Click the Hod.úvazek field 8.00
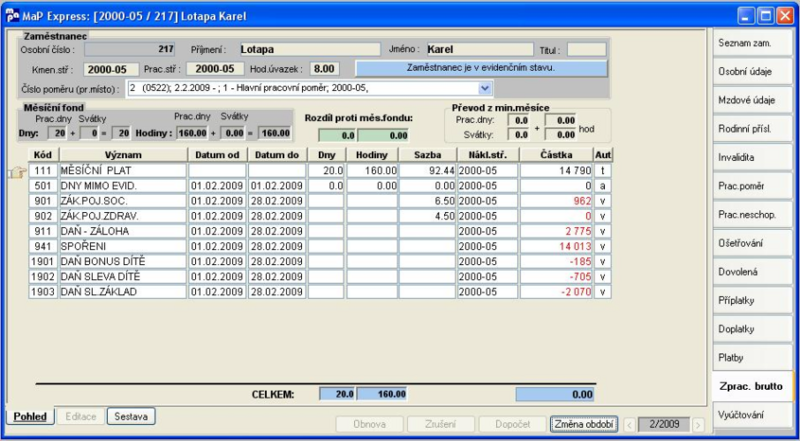 click(324, 69)
